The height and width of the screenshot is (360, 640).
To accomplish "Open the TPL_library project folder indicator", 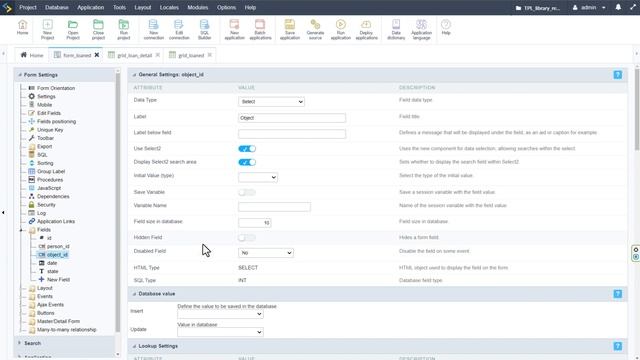I will (x=538, y=8).
